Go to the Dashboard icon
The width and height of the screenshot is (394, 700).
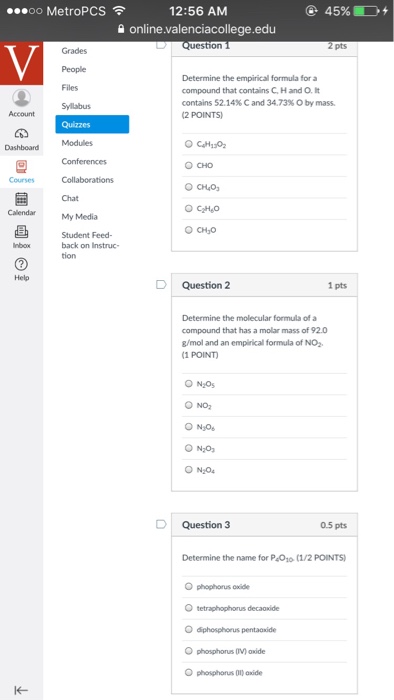pos(21,134)
